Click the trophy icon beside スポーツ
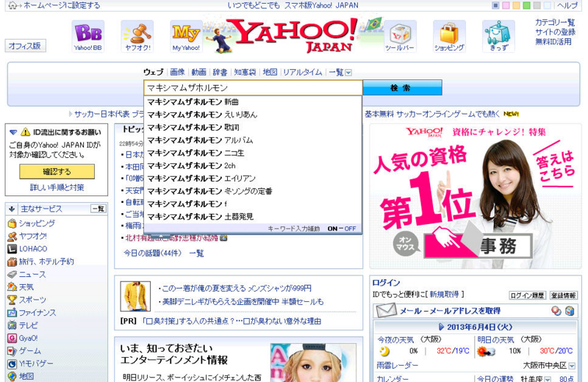This screenshot has width=588, height=382. point(12,300)
